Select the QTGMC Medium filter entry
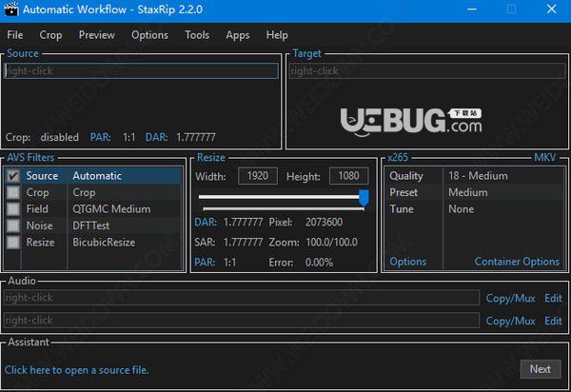571x392 pixels. click(x=111, y=209)
